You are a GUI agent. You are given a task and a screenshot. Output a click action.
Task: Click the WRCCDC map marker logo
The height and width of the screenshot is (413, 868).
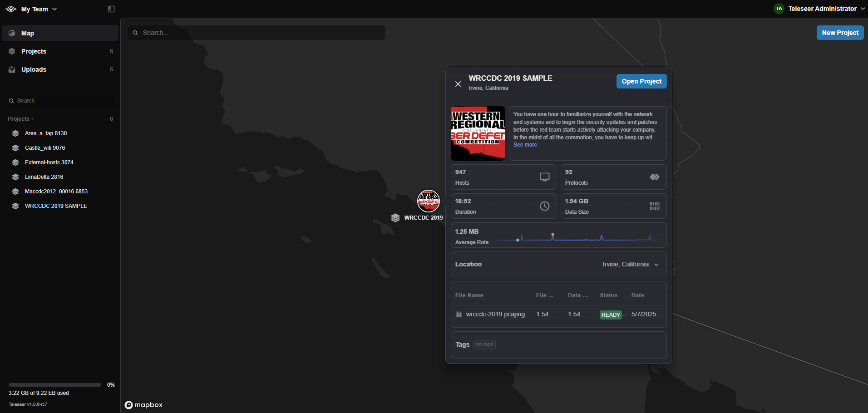(429, 201)
